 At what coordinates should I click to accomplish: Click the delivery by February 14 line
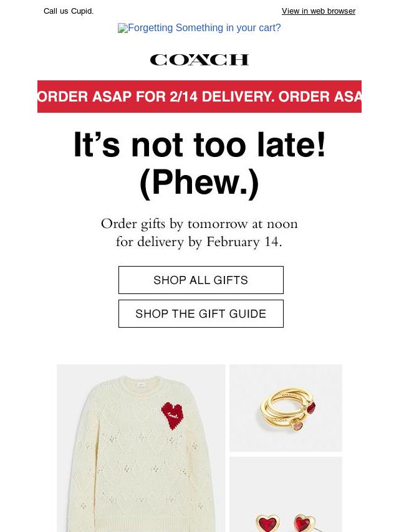[199, 242]
